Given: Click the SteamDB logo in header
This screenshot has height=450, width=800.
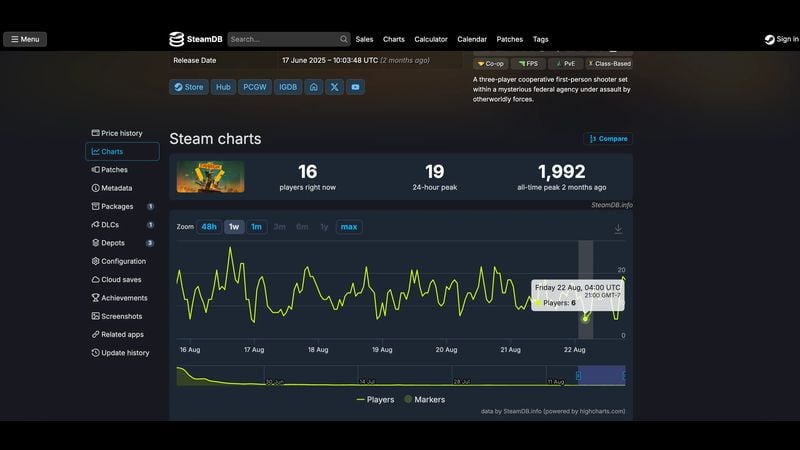Looking at the screenshot, I should [x=196, y=39].
